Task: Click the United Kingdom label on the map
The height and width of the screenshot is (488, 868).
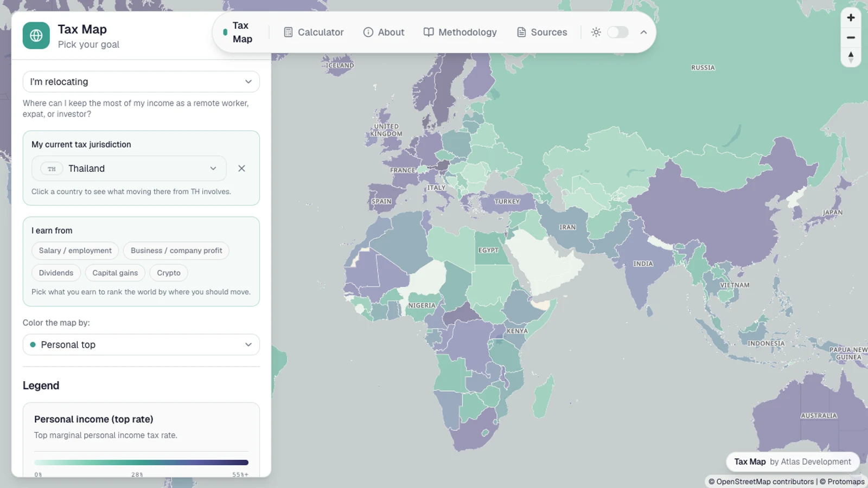Action: click(386, 130)
